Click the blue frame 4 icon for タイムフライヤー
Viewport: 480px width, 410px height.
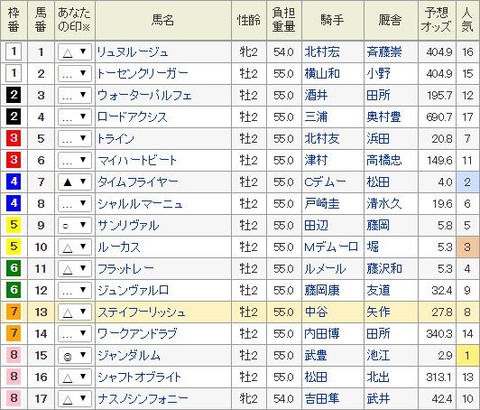tap(14, 181)
